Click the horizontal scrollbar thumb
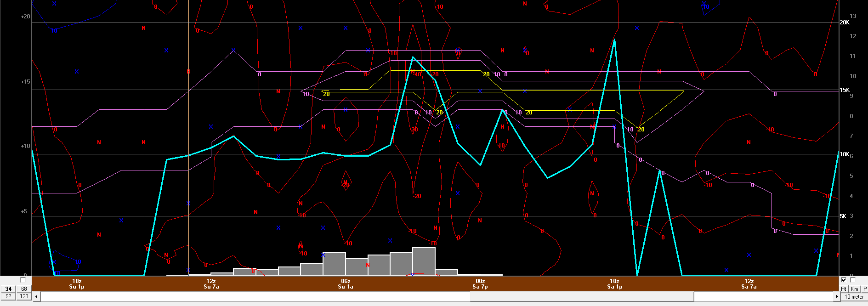 point(582,297)
